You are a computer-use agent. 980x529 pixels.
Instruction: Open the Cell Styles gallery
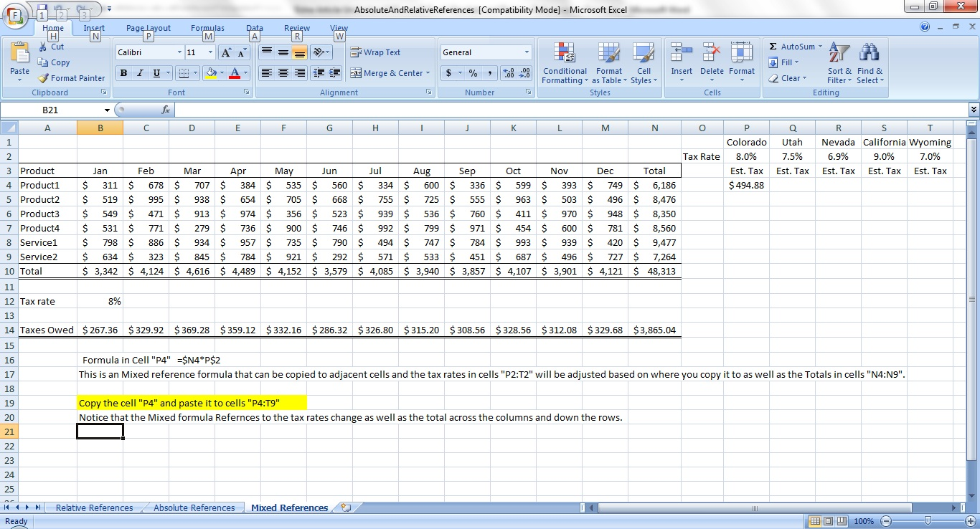click(x=644, y=63)
